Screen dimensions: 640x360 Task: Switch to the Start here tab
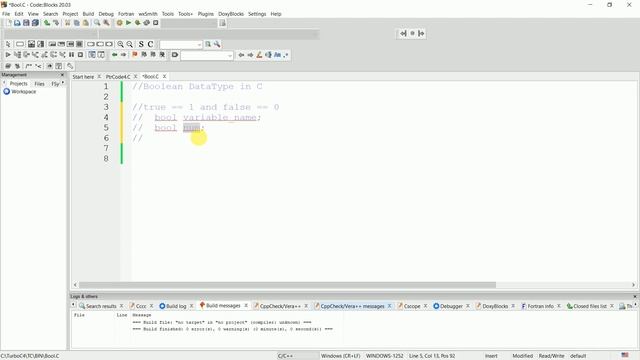click(x=83, y=77)
